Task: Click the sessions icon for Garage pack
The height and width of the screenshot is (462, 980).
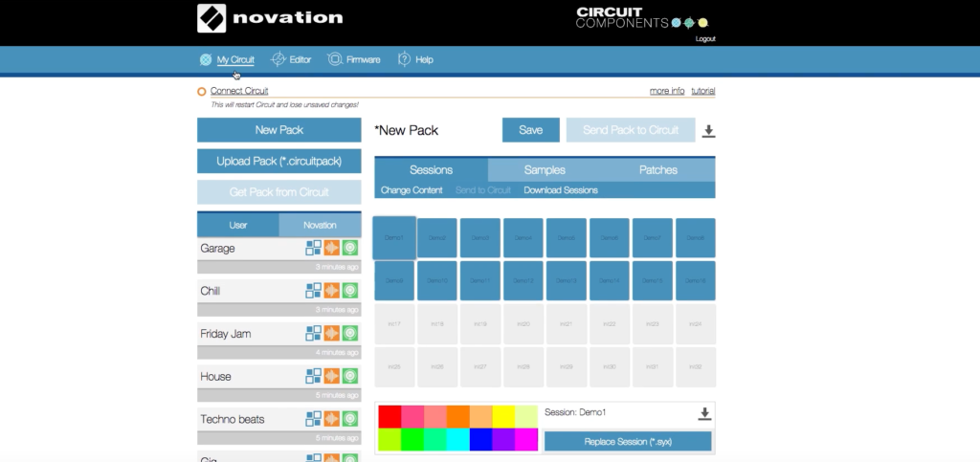Action: 314,249
